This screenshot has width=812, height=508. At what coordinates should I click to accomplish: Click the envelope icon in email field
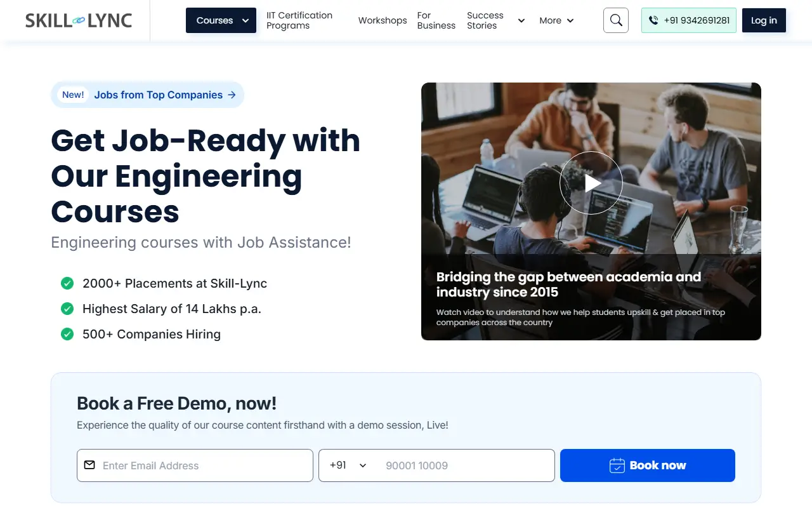point(89,465)
